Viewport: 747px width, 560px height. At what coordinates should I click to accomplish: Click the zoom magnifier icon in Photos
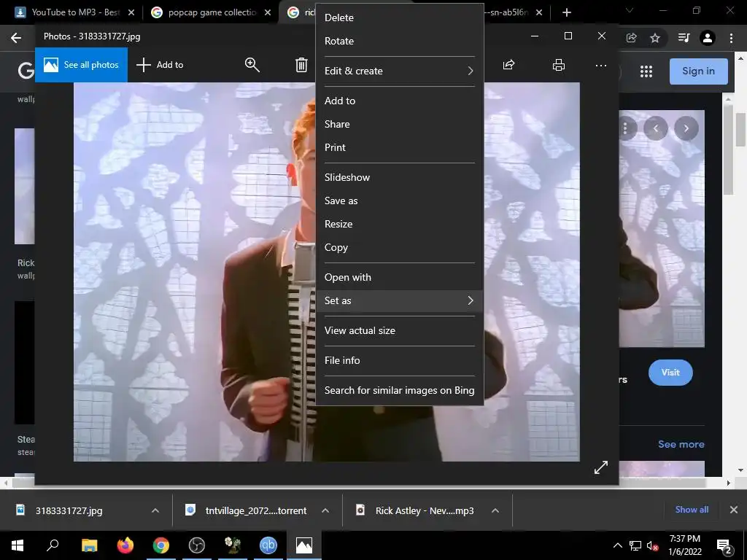(x=252, y=65)
